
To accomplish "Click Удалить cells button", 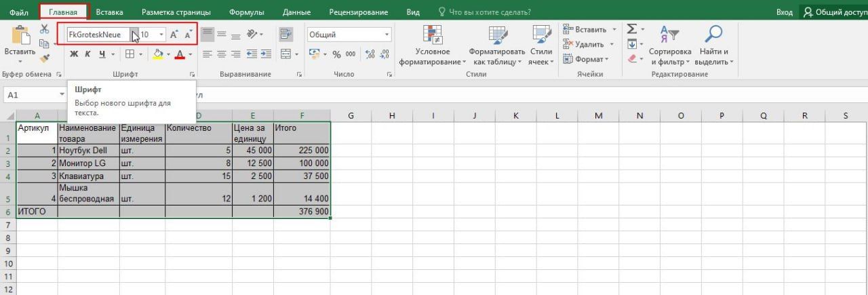I will point(589,44).
